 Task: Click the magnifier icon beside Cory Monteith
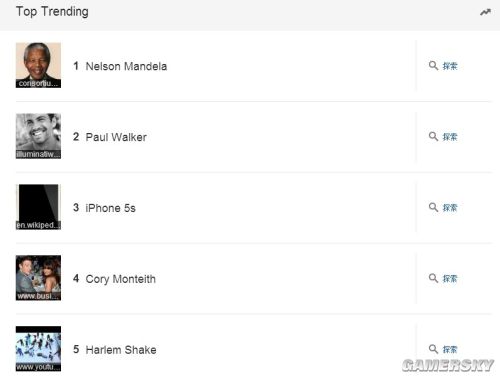point(433,278)
